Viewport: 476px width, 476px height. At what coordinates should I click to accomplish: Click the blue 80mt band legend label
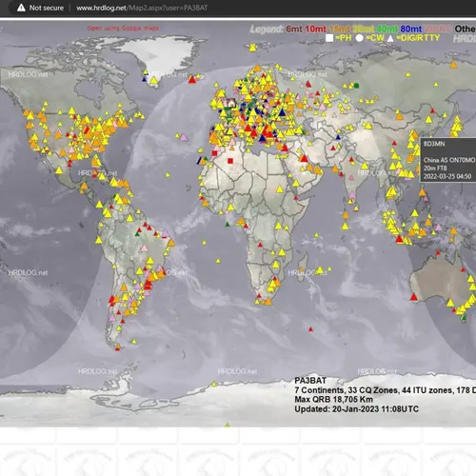pyautogui.click(x=411, y=29)
